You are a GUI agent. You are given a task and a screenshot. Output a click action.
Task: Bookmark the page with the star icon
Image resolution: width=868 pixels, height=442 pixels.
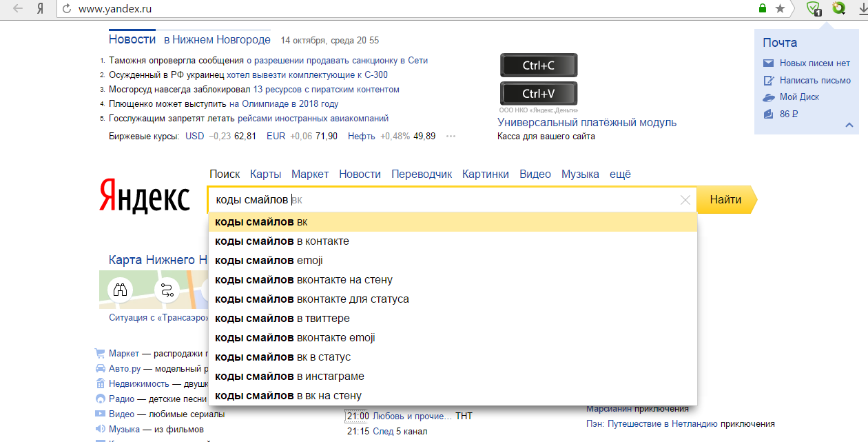coord(780,9)
